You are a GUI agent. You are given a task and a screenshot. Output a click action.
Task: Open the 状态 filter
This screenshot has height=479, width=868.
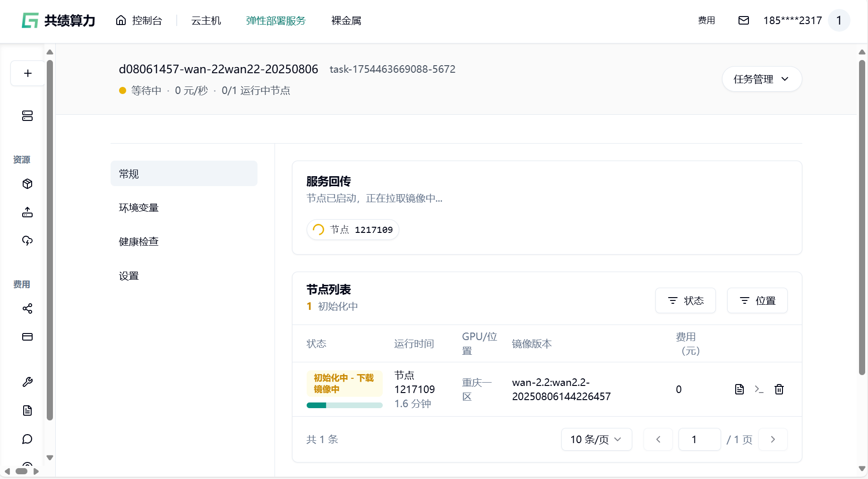(x=685, y=300)
